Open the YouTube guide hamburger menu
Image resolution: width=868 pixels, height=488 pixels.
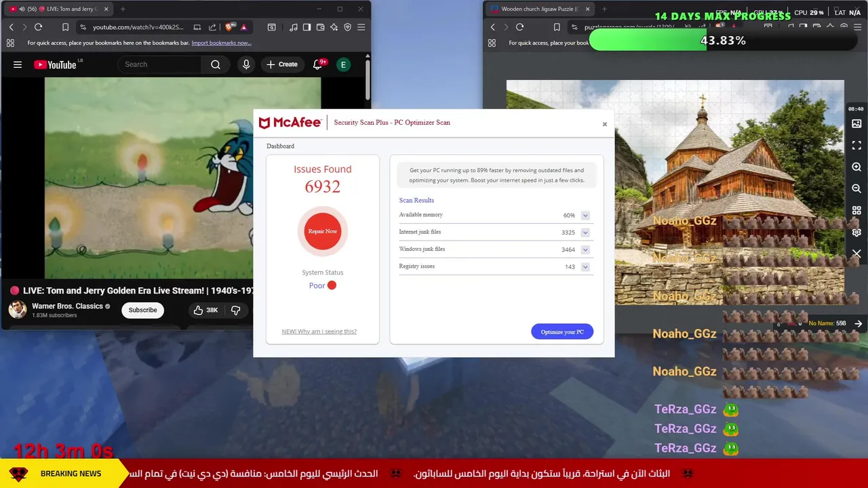click(x=18, y=64)
